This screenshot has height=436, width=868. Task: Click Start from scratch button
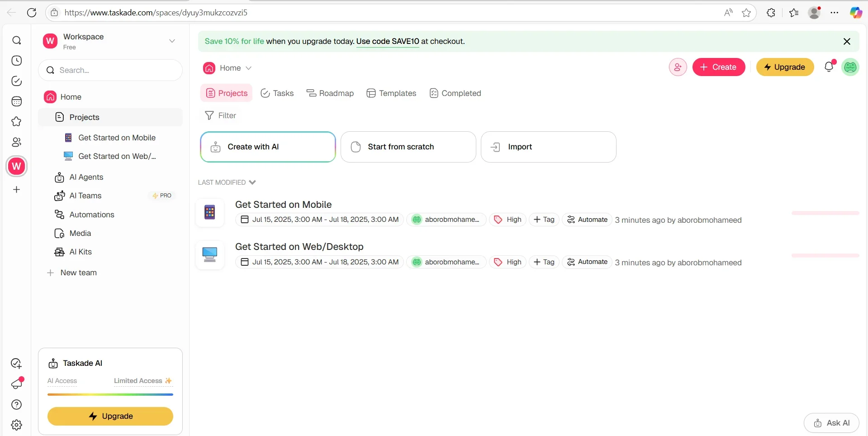[x=408, y=147]
